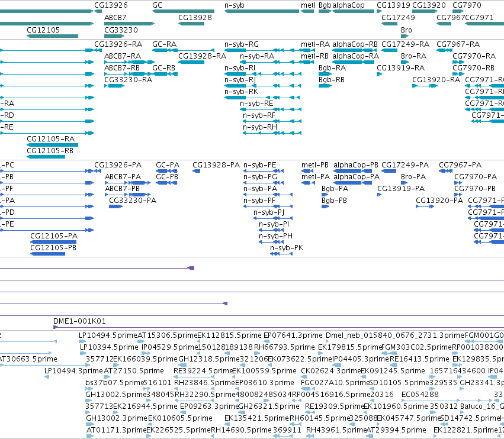Open protein metl-PA

tap(316, 177)
